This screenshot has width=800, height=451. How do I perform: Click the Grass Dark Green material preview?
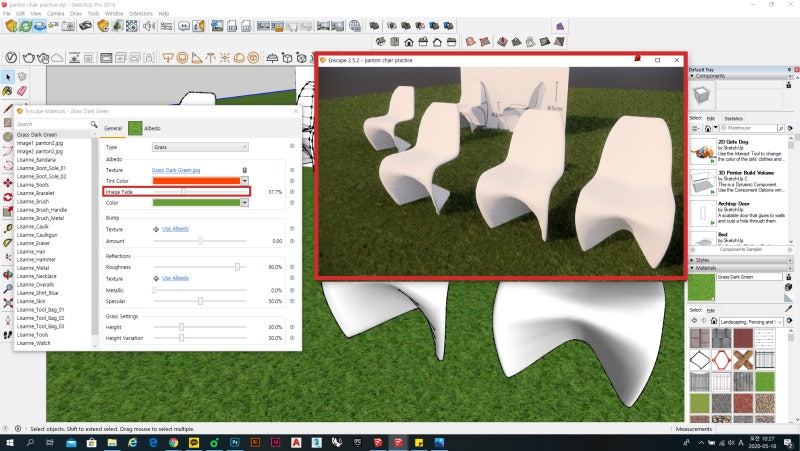tap(702, 287)
